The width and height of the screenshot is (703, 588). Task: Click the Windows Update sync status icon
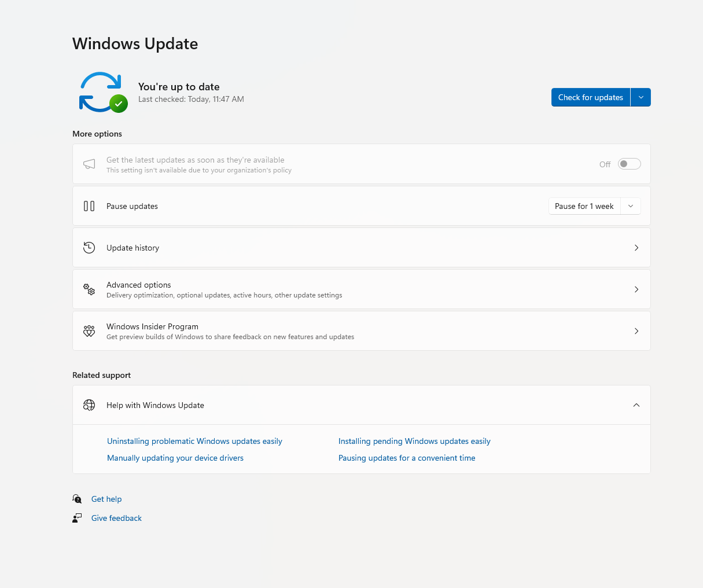tap(103, 92)
